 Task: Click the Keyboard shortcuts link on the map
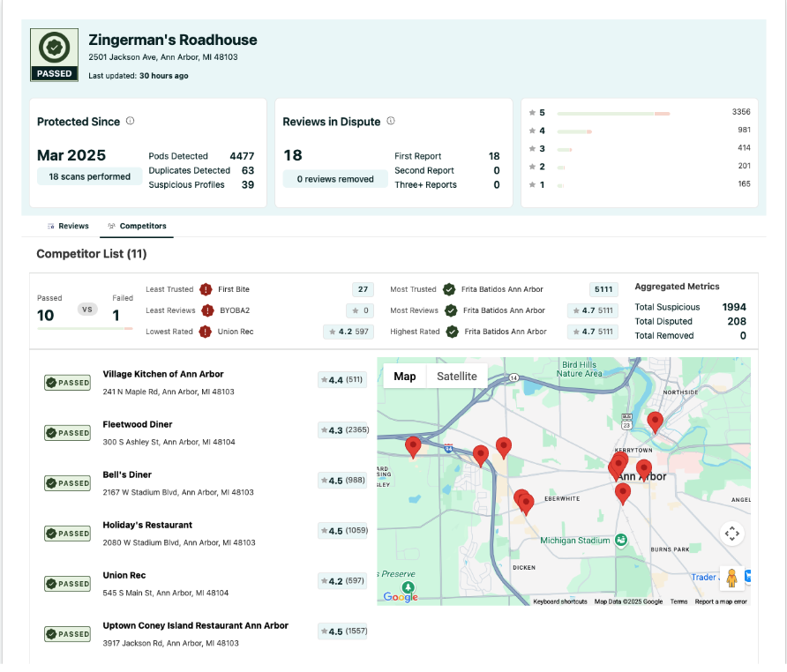pos(560,601)
